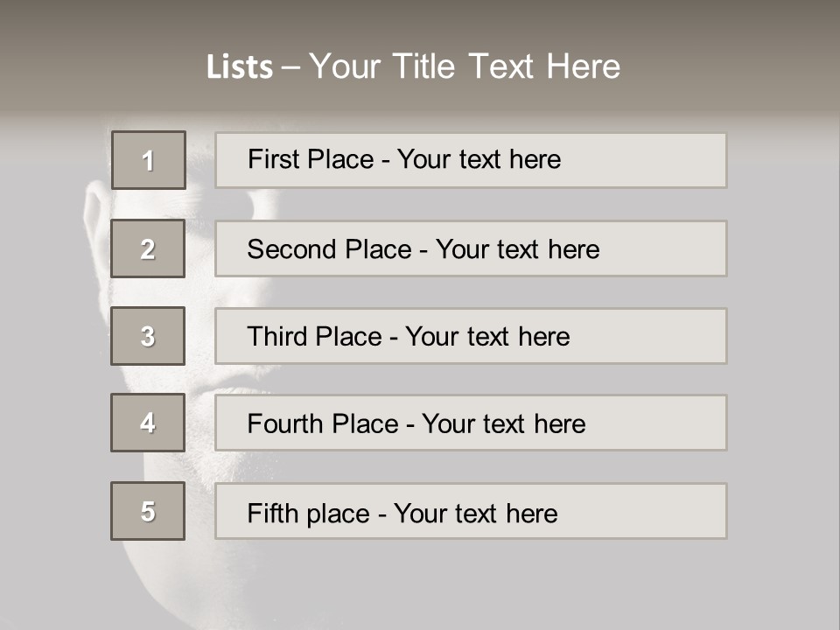Click the number 3 box
Screen dimensions: 840x630
point(148,336)
